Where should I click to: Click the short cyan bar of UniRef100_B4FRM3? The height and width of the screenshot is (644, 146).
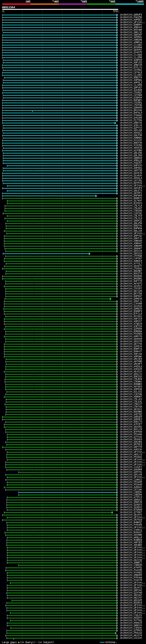pyautogui.click(x=50, y=196)
